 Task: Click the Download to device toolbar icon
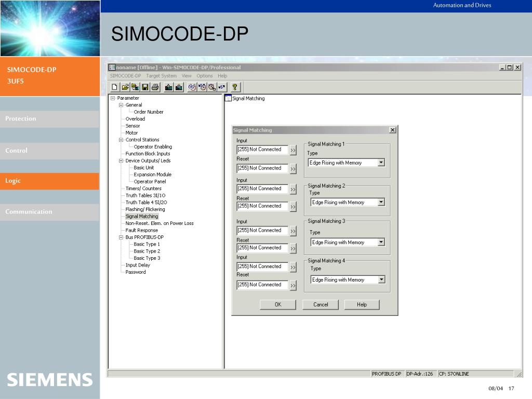[x=169, y=87]
